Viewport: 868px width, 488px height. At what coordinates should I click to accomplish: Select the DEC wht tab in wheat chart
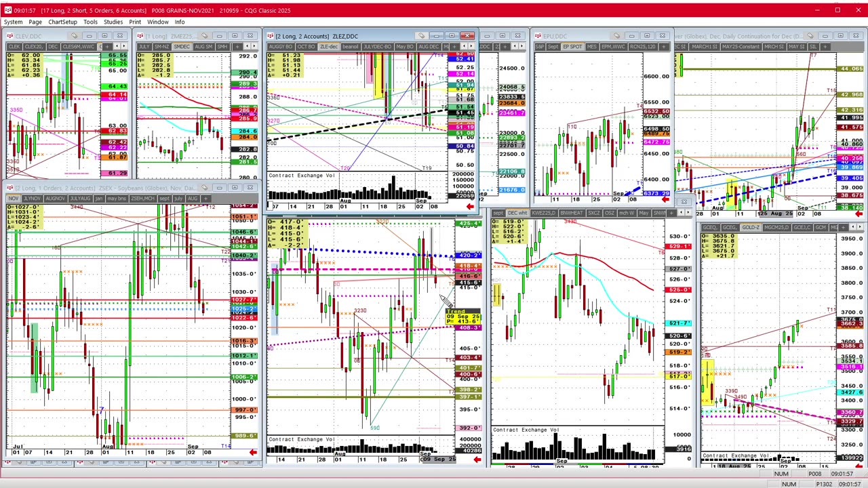click(517, 213)
